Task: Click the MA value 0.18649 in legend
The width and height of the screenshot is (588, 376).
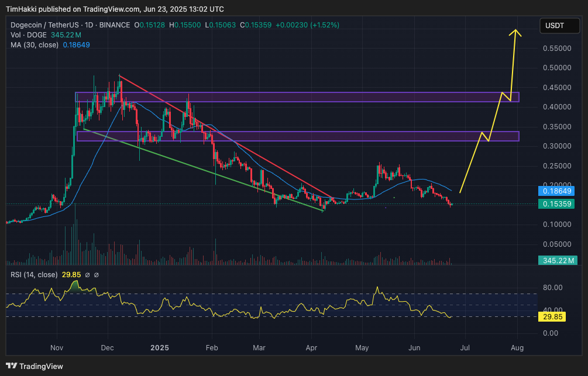Action: [x=77, y=45]
